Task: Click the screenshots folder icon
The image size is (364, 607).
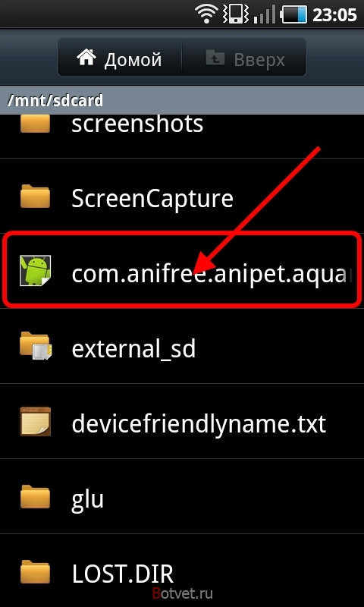Action: tap(35, 124)
